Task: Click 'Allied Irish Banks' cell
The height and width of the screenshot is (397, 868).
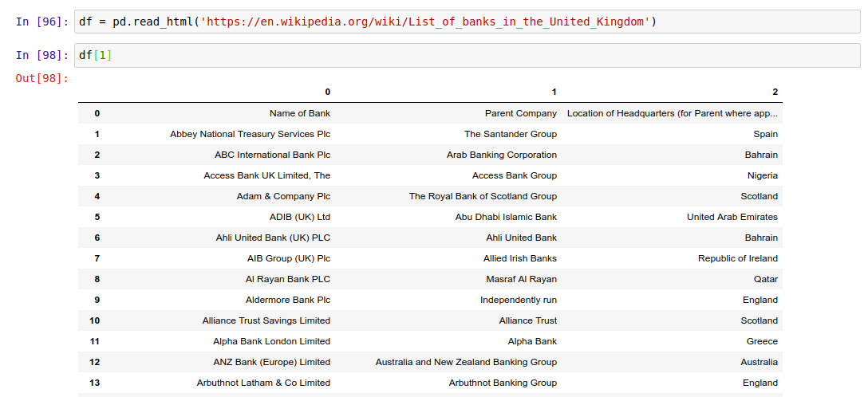Action: click(520, 258)
